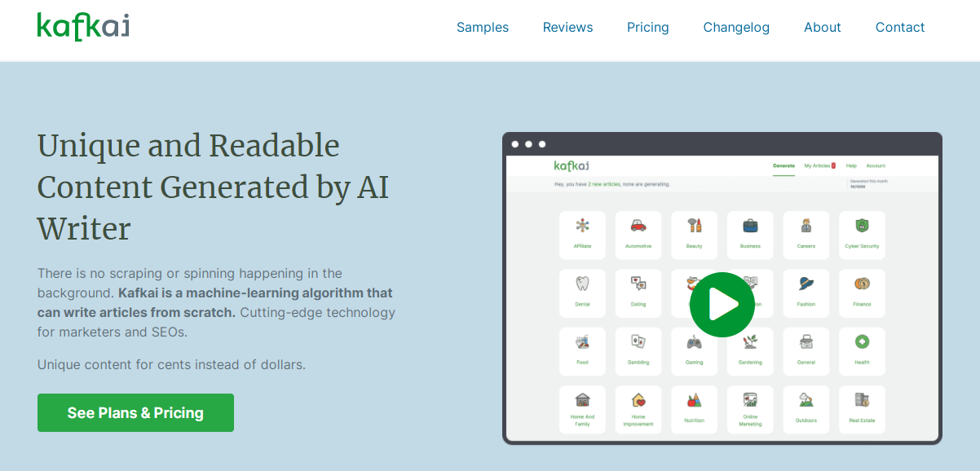The height and width of the screenshot is (471, 980).
Task: Choose the Business briefcase icon in the preview
Action: [750, 226]
